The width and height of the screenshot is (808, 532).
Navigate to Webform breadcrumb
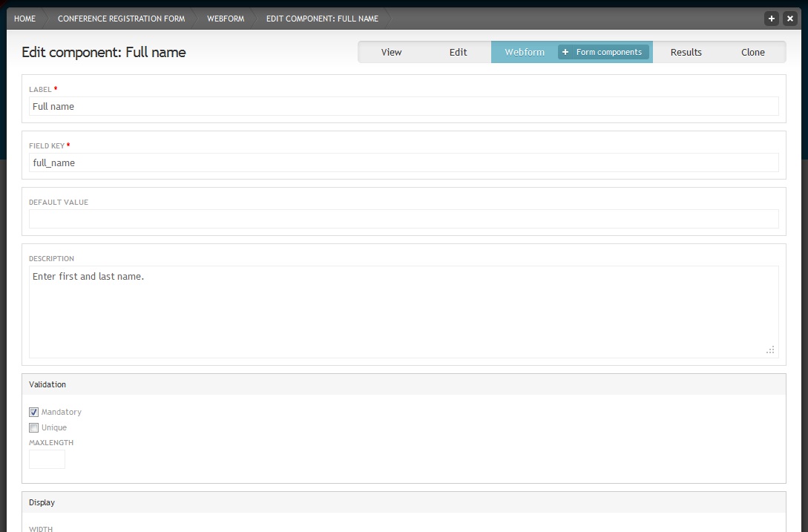[x=226, y=19]
